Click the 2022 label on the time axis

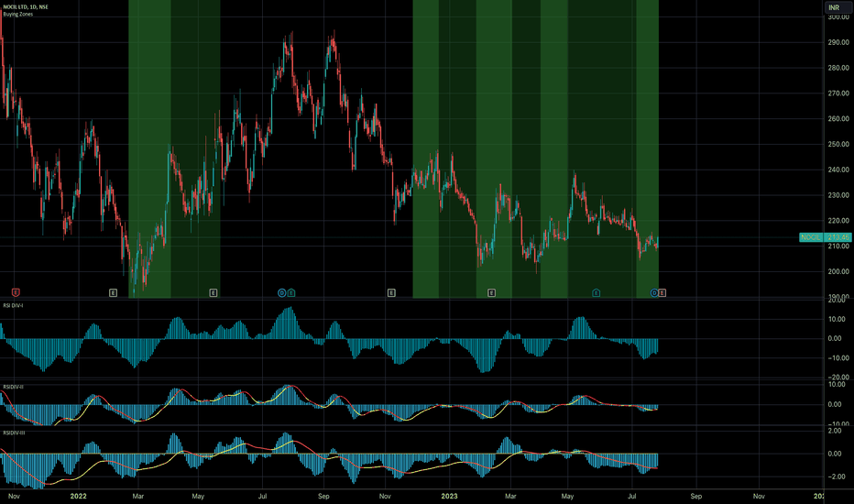[79, 497]
